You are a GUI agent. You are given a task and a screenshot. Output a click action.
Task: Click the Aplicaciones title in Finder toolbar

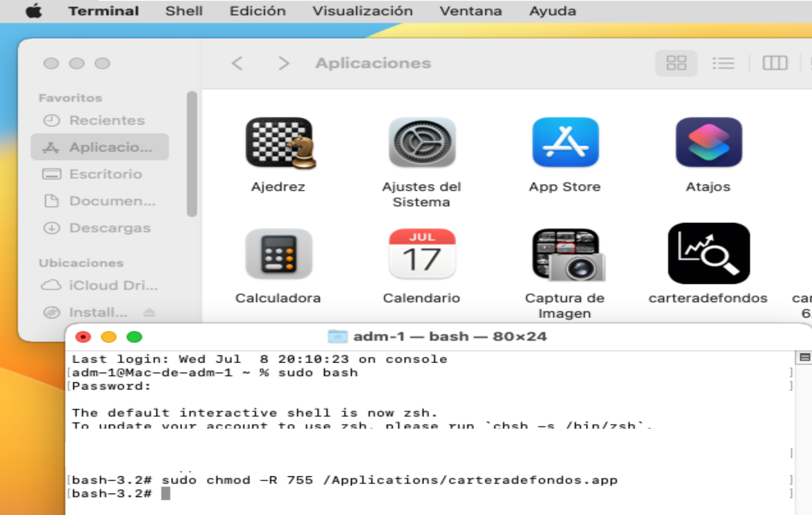[x=373, y=63]
